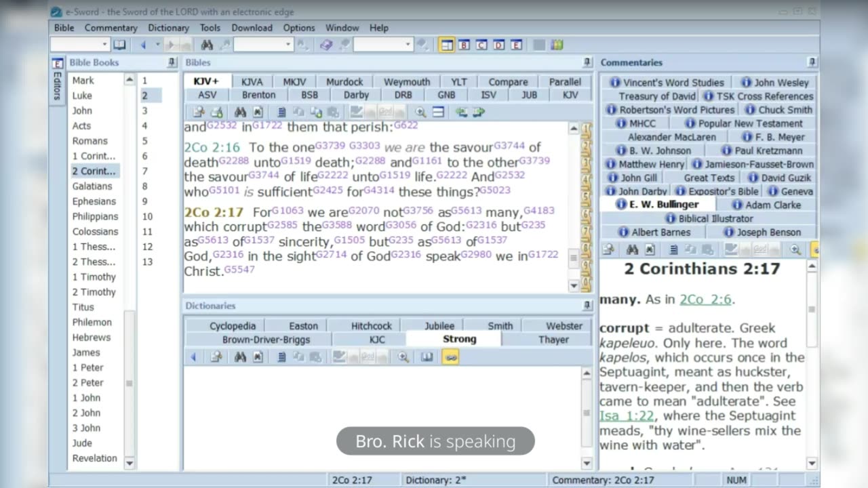The width and height of the screenshot is (868, 488).
Task: Open the Adam Clarke commentary tab
Action: [766, 205]
